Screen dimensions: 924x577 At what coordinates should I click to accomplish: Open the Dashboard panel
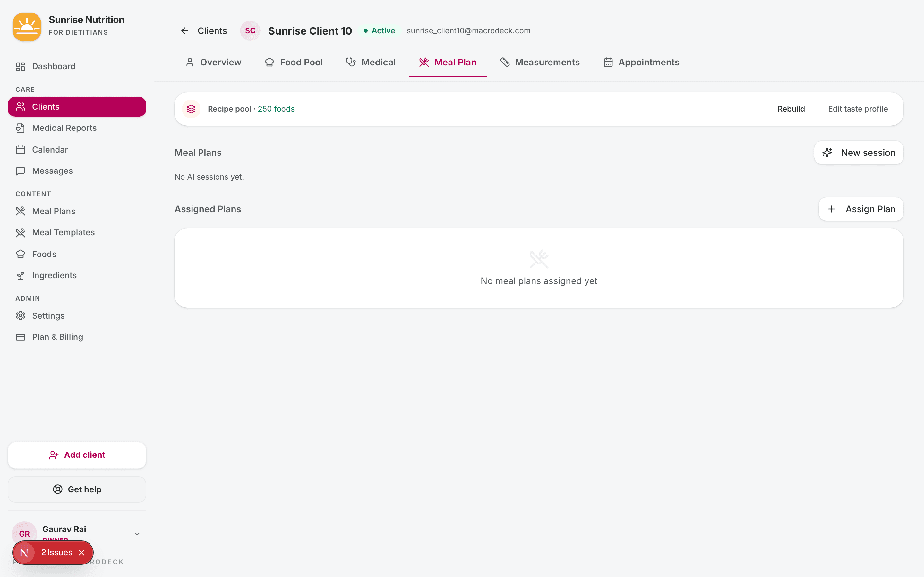point(54,66)
